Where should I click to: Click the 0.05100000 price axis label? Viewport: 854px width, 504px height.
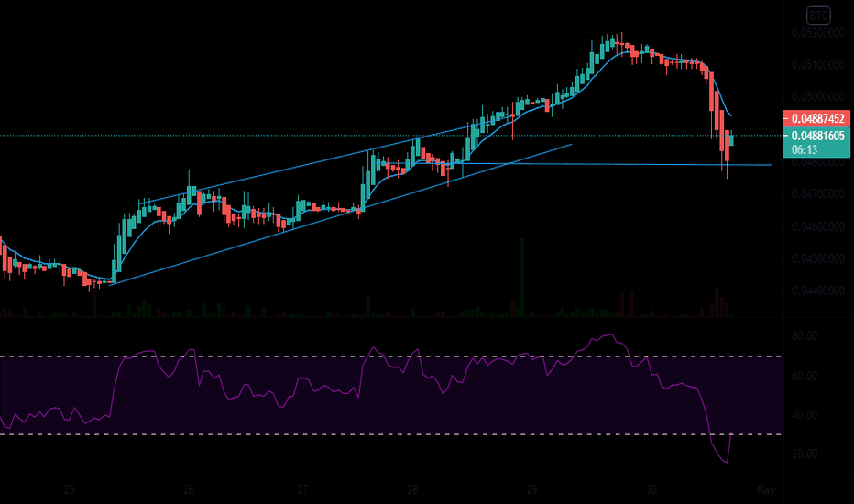tap(818, 65)
